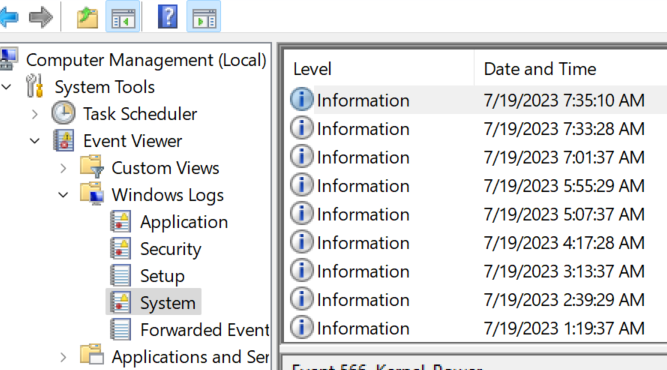This screenshot has width=667, height=370.
Task: Click the gray Forward arrow
Action: click(41, 17)
